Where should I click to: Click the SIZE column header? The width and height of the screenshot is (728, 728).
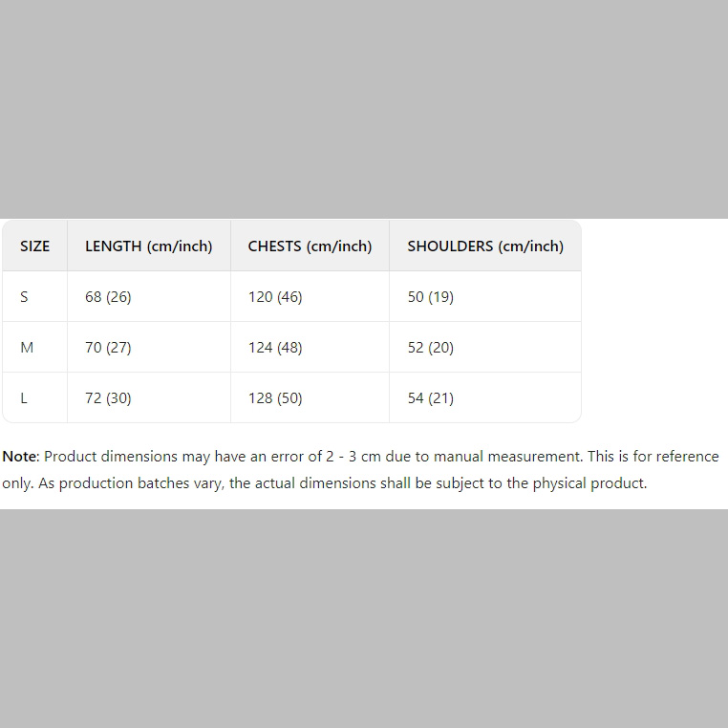34,246
